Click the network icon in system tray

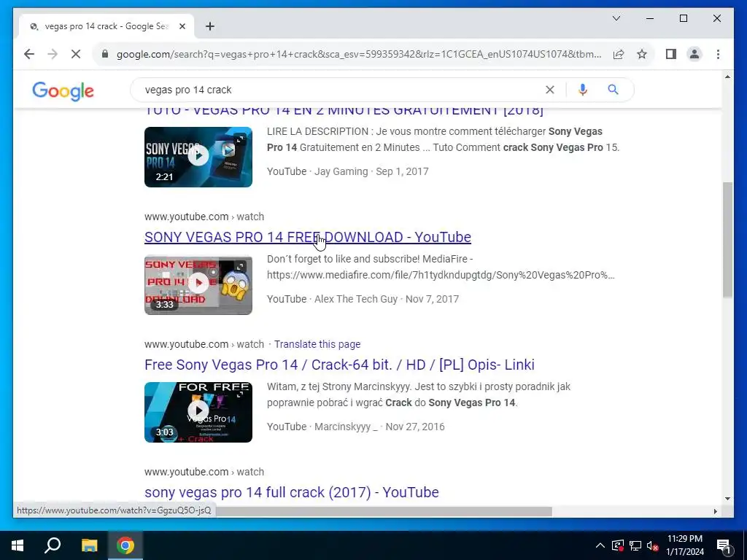coord(635,545)
